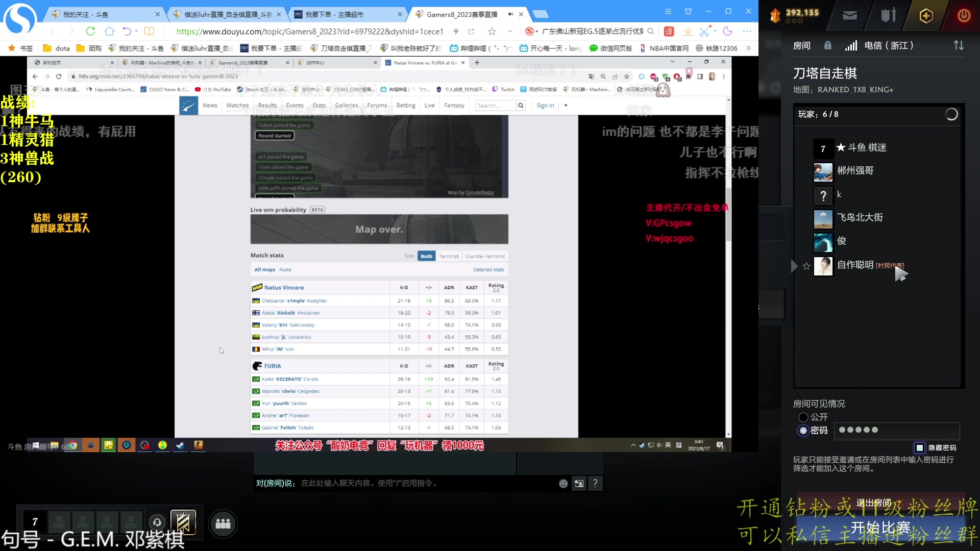Open the emoticon picker in room chat
This screenshot has width=980, height=551.
tap(563, 483)
